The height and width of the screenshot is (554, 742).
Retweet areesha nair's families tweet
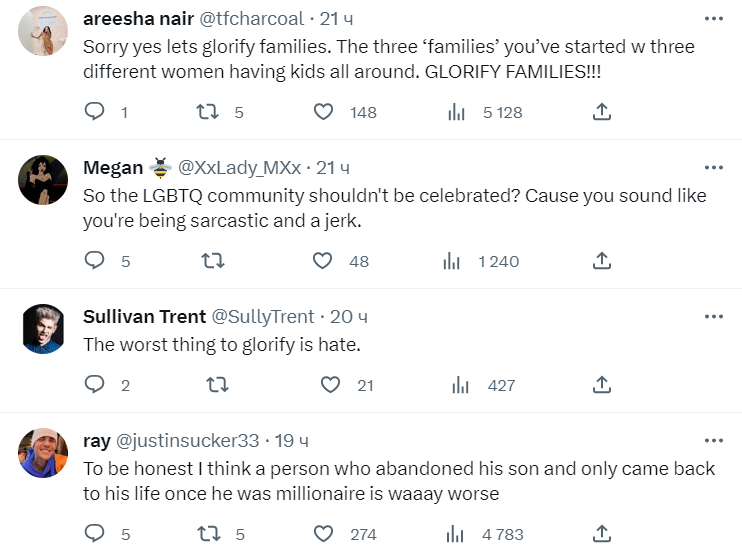pyautogui.click(x=208, y=112)
